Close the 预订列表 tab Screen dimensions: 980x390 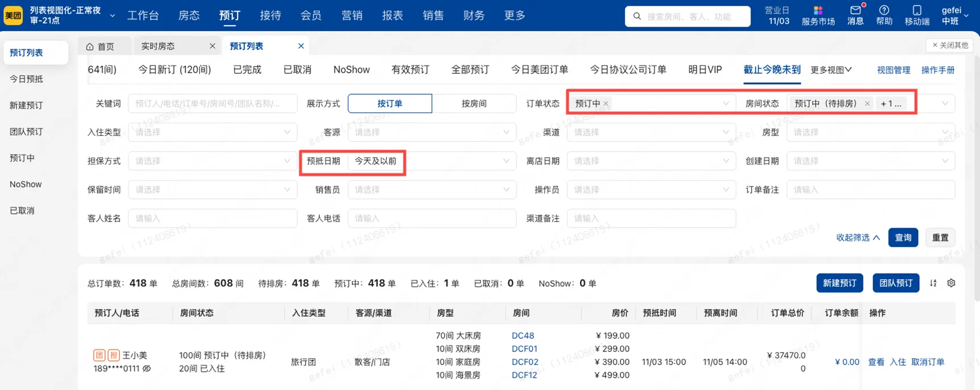(x=301, y=46)
